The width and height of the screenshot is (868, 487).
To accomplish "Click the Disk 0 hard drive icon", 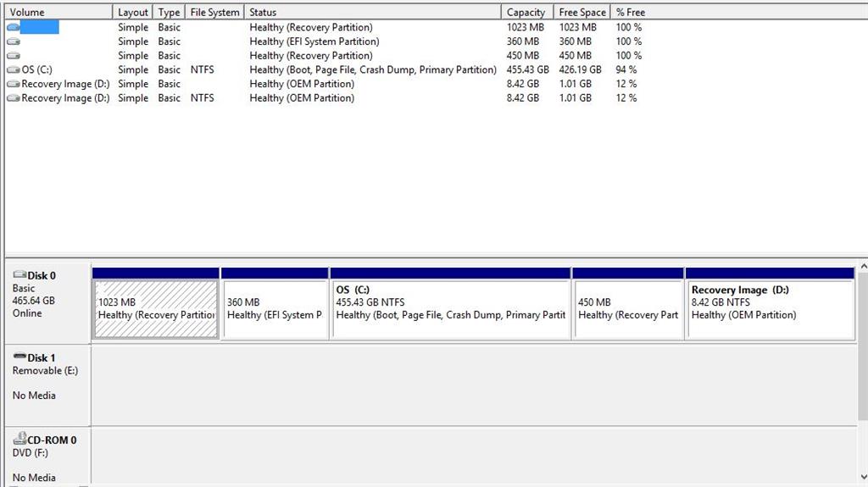I will (20, 274).
